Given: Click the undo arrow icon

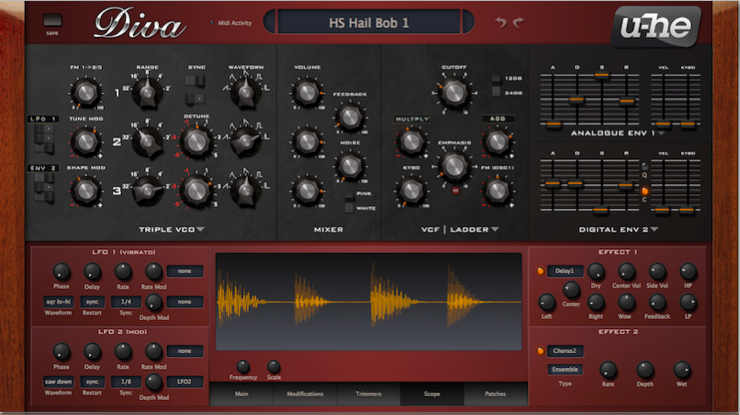Looking at the screenshot, I should [x=500, y=22].
